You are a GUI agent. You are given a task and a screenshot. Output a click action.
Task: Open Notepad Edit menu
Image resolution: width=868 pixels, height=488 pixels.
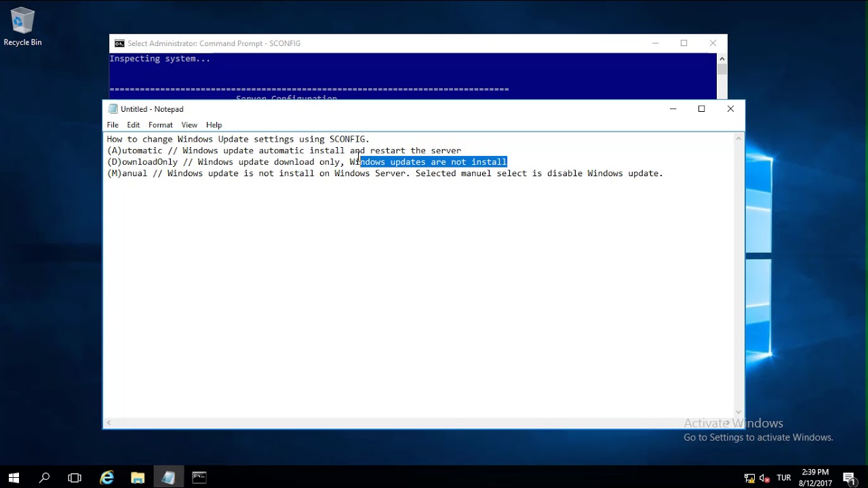click(133, 125)
